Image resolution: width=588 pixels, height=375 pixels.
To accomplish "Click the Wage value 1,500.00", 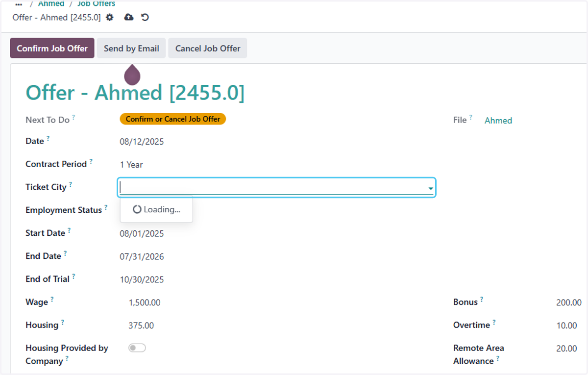I will point(145,303).
